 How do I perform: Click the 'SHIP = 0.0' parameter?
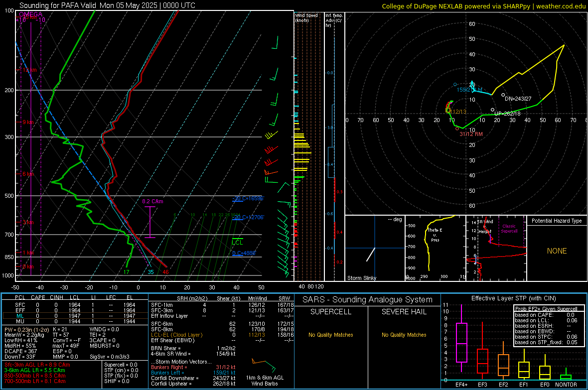tap(117, 382)
